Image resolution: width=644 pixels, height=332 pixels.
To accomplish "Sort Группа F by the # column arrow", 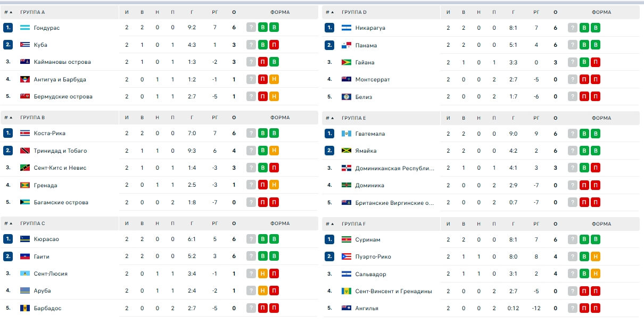I will point(329,224).
